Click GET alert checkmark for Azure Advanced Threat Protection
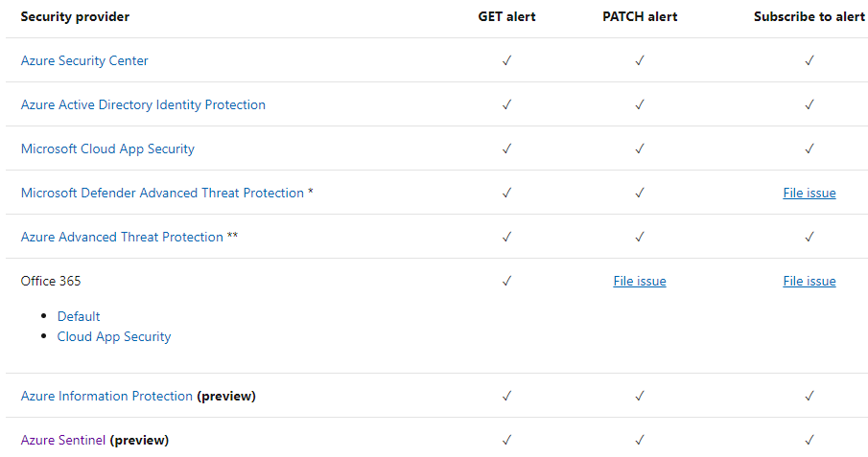The width and height of the screenshot is (868, 457). 506,237
